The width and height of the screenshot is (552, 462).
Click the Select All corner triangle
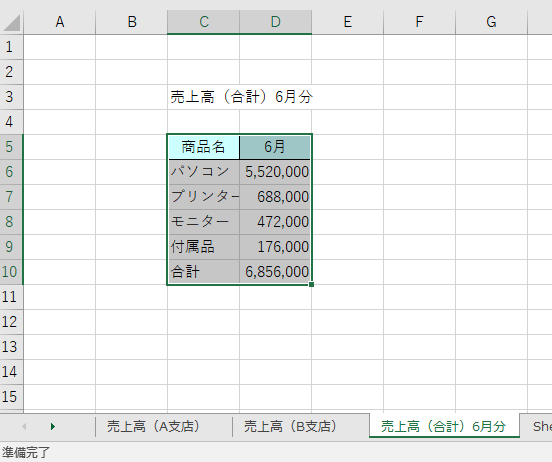(x=12, y=23)
